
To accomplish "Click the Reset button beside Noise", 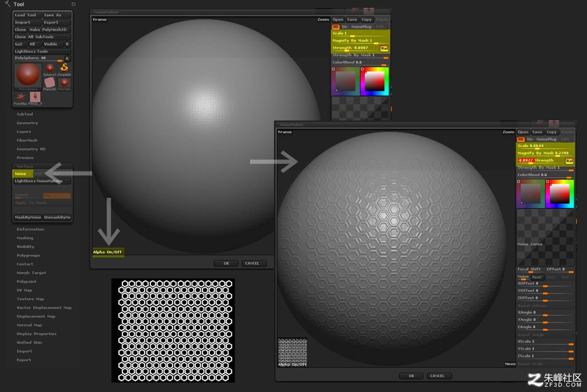I will (537, 277).
